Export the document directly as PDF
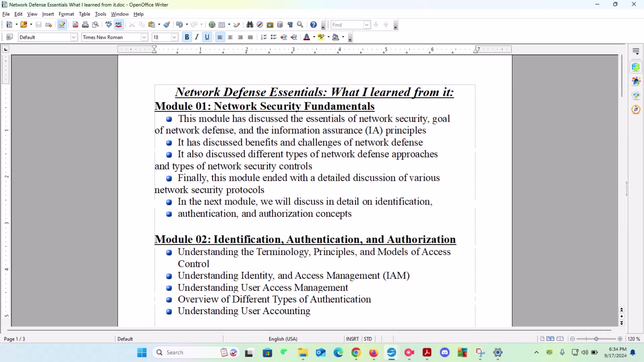This screenshot has width=644, height=362. [75, 24]
